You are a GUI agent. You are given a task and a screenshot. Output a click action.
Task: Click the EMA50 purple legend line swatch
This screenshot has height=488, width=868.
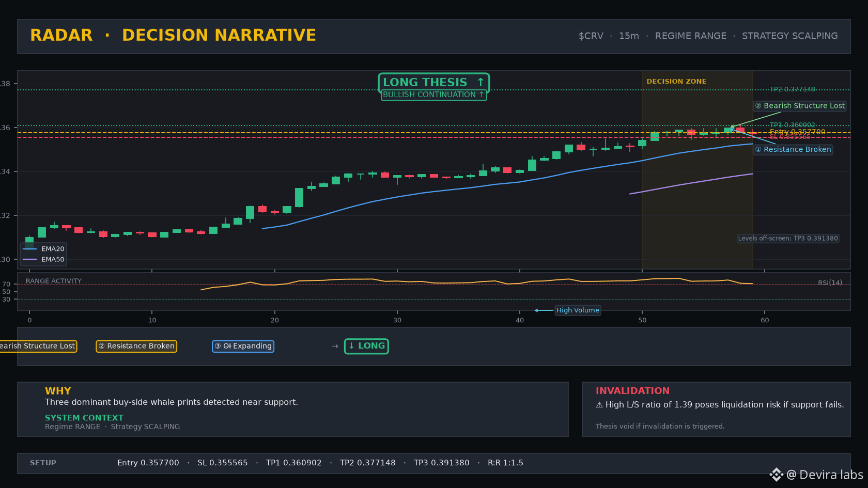pos(30,260)
